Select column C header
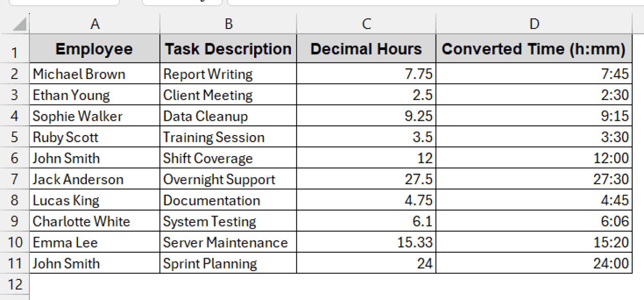 click(366, 24)
